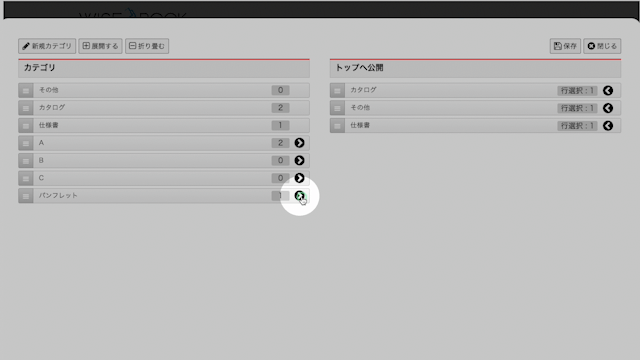
Task: Publish category C with right arrow
Action: (x=299, y=178)
